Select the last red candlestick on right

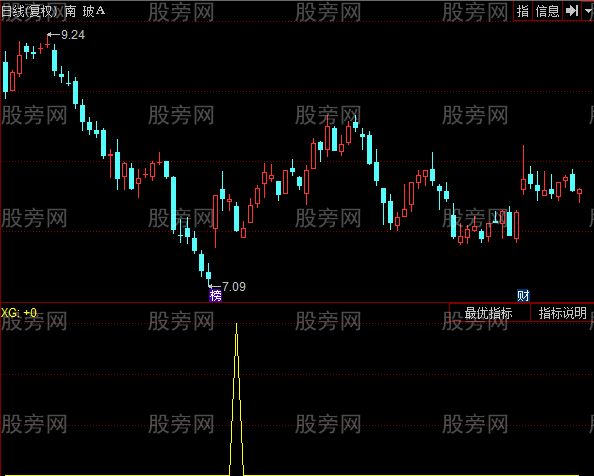(579, 194)
